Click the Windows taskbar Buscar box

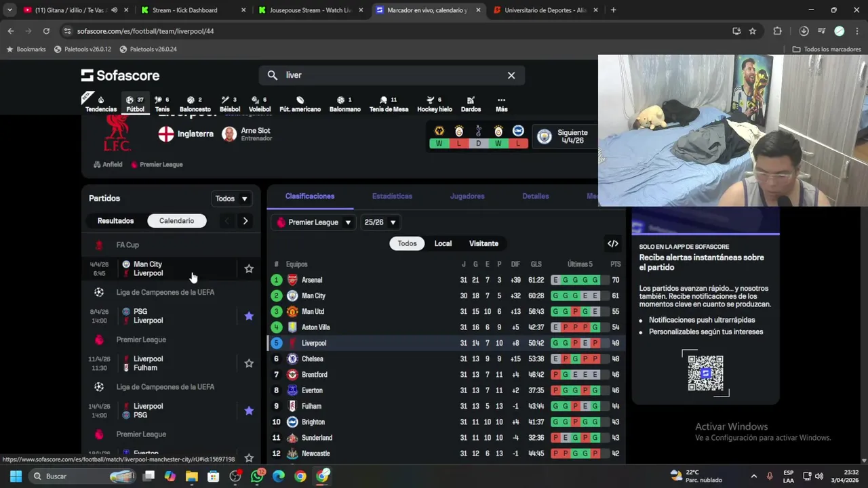pos(84,476)
